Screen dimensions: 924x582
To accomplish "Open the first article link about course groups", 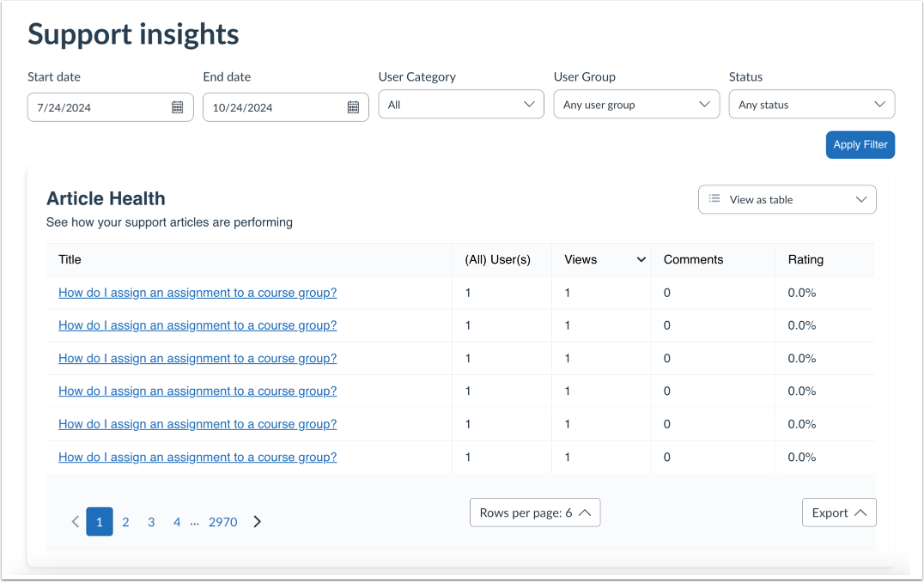I will point(197,293).
